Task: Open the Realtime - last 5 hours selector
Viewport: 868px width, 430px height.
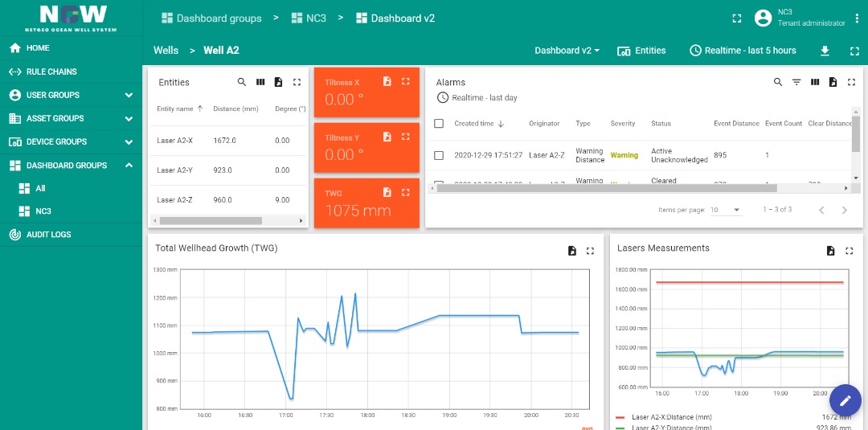Action: (x=743, y=51)
